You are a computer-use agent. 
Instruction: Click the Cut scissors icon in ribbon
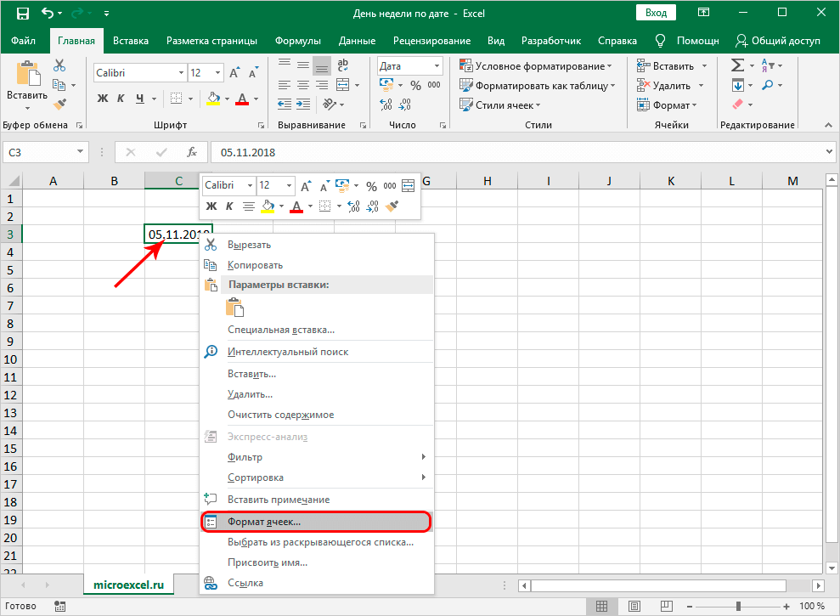pos(59,65)
